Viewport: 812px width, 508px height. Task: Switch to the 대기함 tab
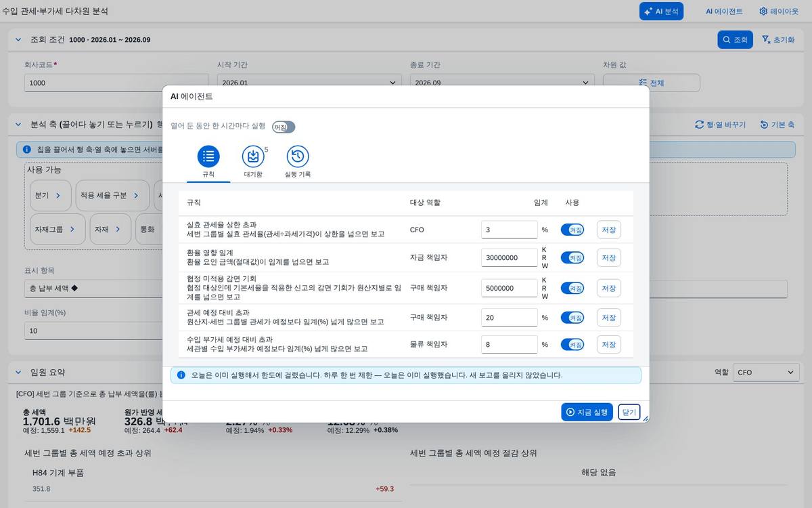[x=253, y=163]
